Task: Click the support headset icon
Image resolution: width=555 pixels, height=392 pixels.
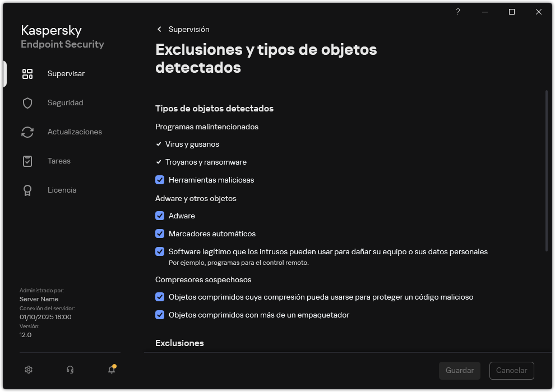Action: 70,370
